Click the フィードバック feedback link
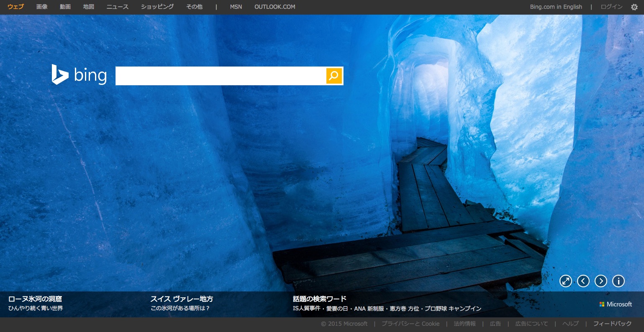The image size is (644, 332). (x=612, y=324)
